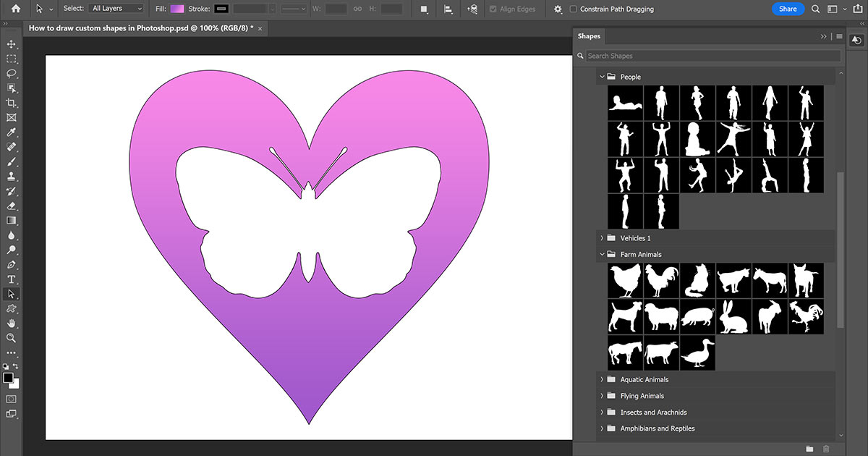Select the Move tool
The height and width of the screenshot is (456, 868).
11,43
